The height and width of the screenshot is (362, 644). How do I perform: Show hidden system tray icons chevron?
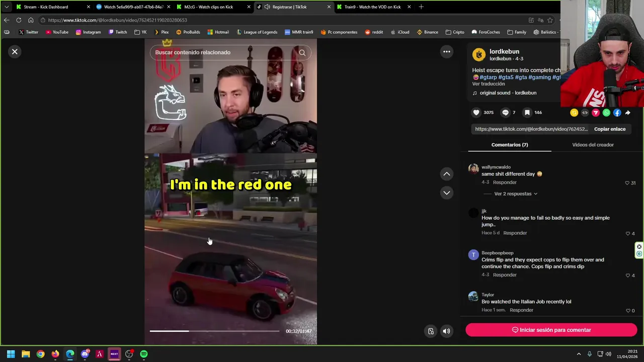(579, 354)
